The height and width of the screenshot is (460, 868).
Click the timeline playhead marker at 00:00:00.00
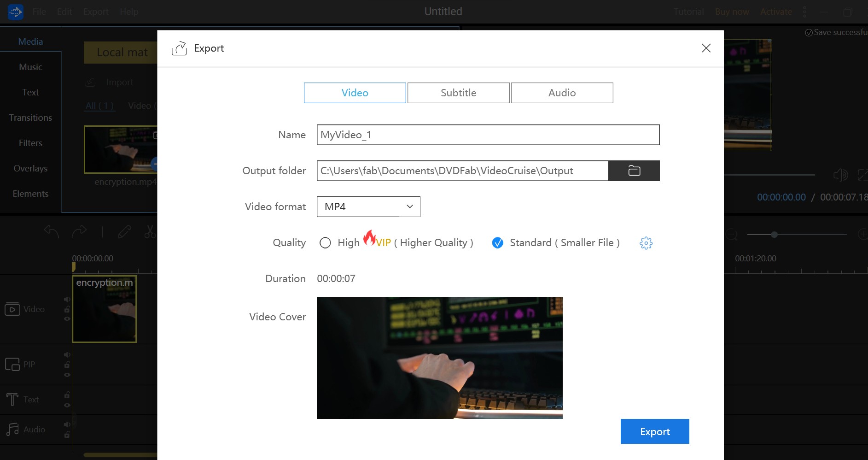(x=74, y=267)
